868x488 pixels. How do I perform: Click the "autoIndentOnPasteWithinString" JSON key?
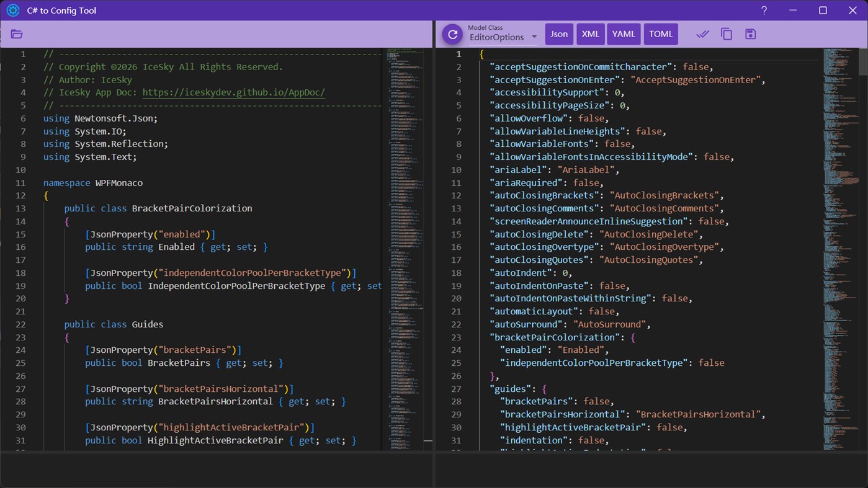coord(570,298)
